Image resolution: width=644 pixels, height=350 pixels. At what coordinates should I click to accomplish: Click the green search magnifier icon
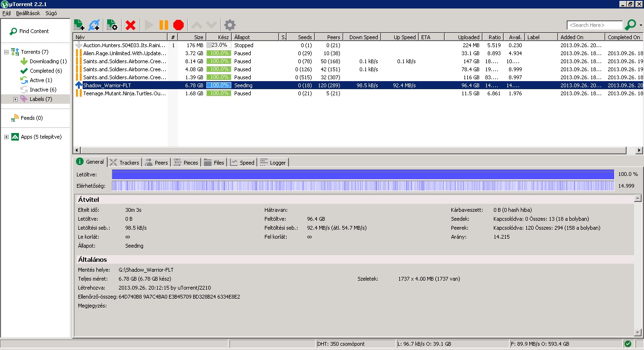pyautogui.click(x=630, y=25)
